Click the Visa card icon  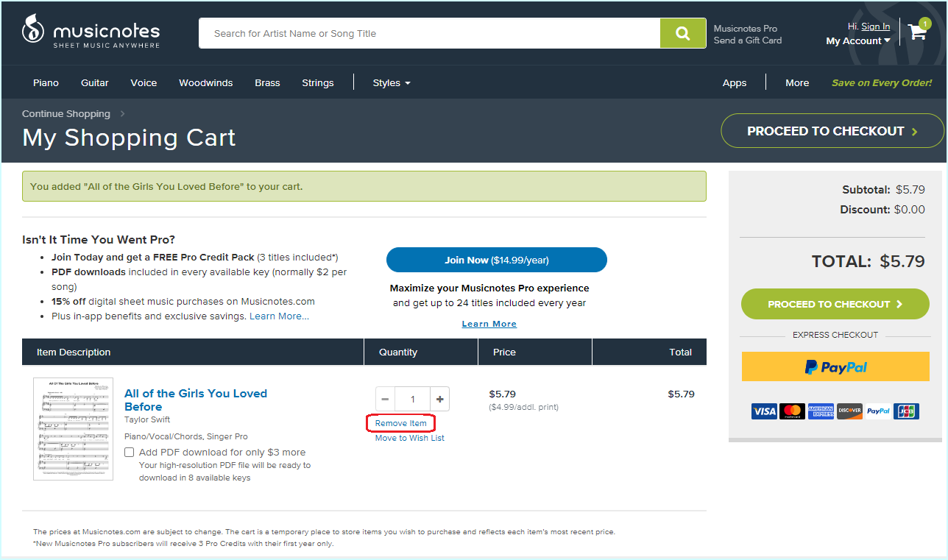(764, 411)
